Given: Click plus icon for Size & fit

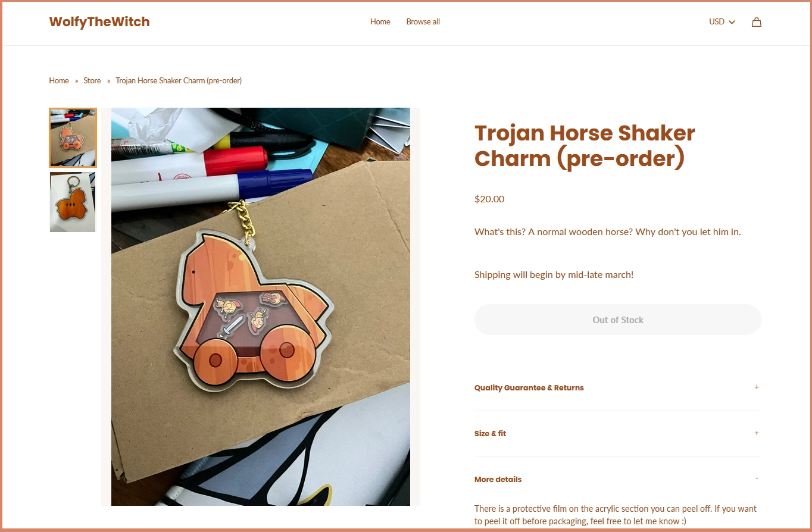Looking at the screenshot, I should 757,433.
